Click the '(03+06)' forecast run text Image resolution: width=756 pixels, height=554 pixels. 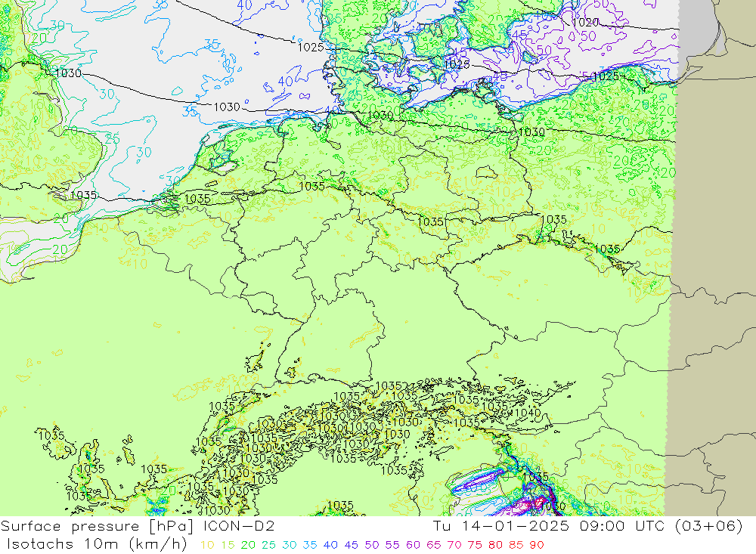pos(709,526)
